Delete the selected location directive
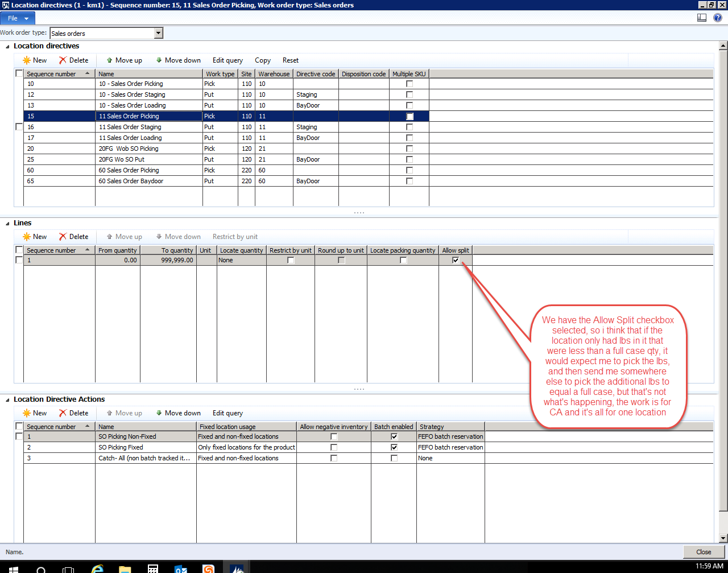The height and width of the screenshot is (573, 728). [74, 60]
